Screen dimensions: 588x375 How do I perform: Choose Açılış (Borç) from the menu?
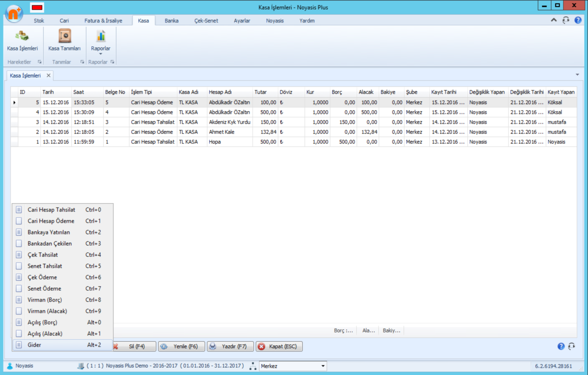[x=63, y=322]
